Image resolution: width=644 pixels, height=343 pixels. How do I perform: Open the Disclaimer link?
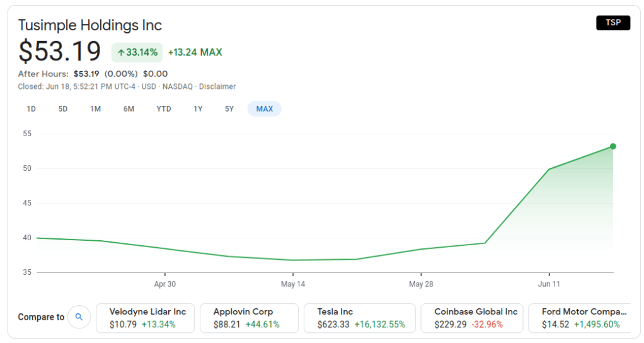click(217, 86)
